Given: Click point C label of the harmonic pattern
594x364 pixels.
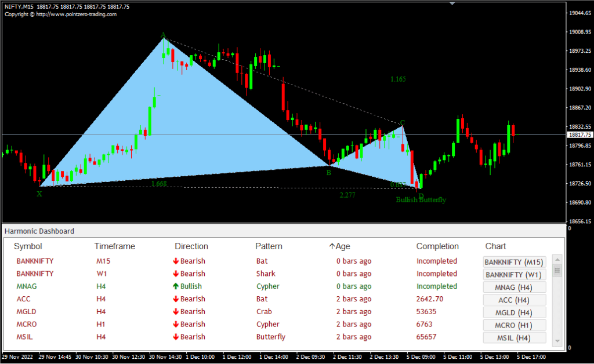Looking at the screenshot, I should tap(403, 123).
